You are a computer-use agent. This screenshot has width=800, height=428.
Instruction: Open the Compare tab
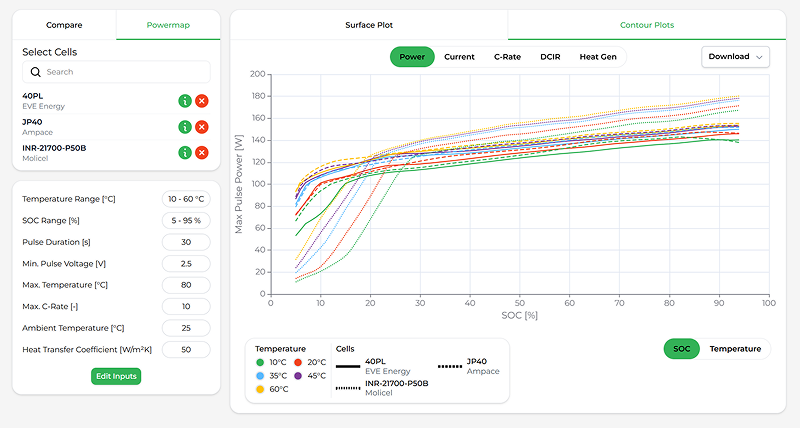click(x=64, y=25)
